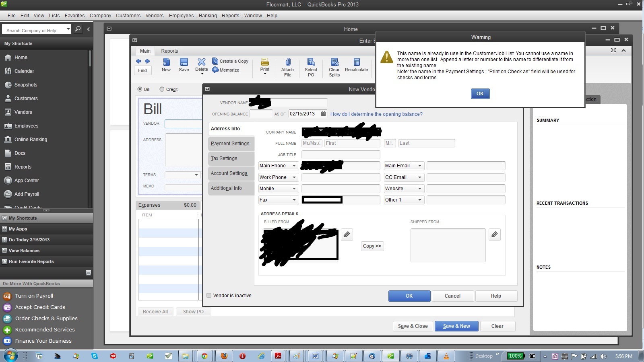Click Save & New button
Screen dimensions: 644x362
pos(456,326)
